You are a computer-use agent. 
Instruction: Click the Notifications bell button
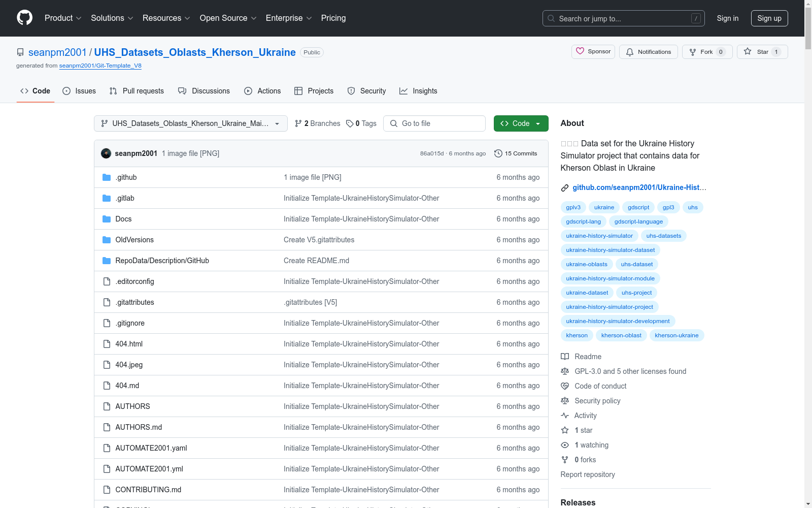pyautogui.click(x=648, y=52)
